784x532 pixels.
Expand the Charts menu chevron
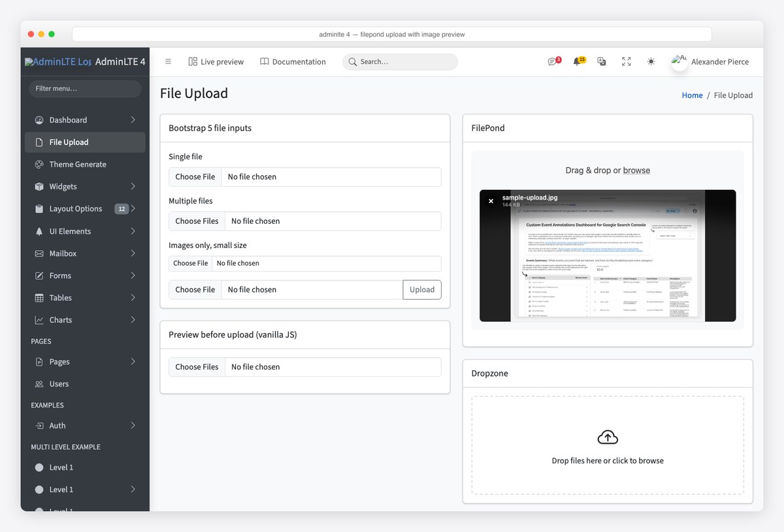[133, 320]
